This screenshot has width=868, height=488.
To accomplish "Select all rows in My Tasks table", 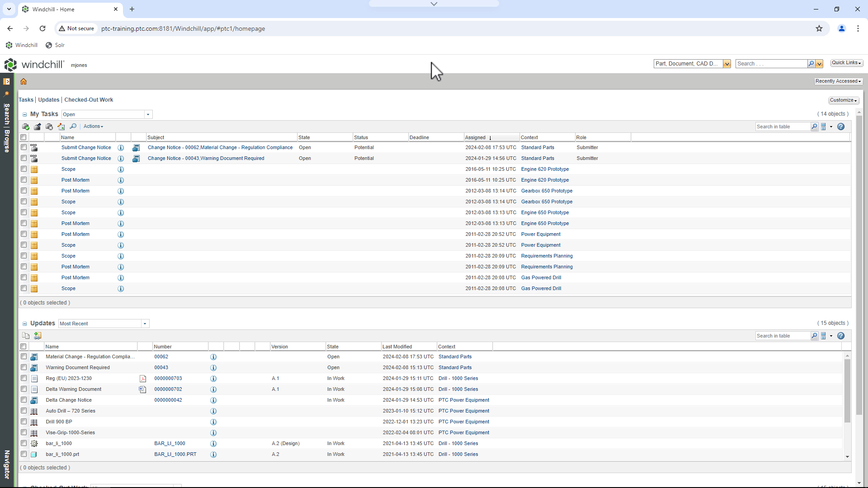I will point(24,137).
